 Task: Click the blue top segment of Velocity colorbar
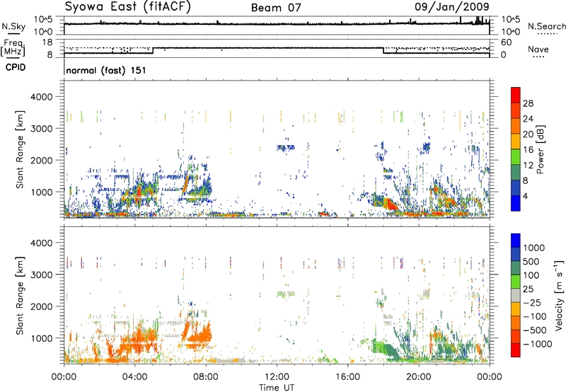tap(516, 241)
